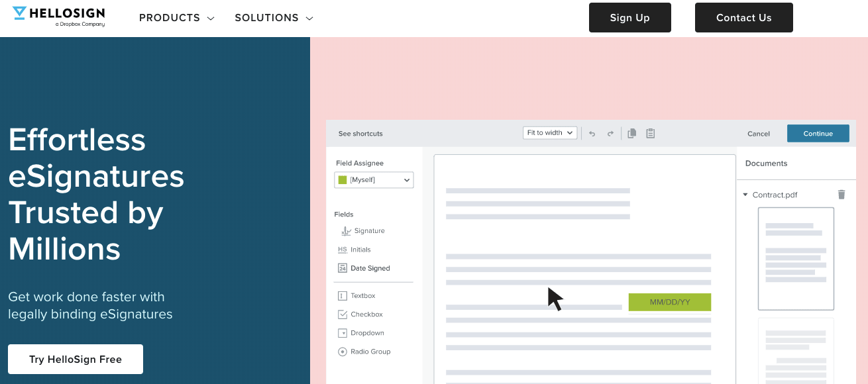
Task: Open See shortcuts link
Action: coord(360,134)
